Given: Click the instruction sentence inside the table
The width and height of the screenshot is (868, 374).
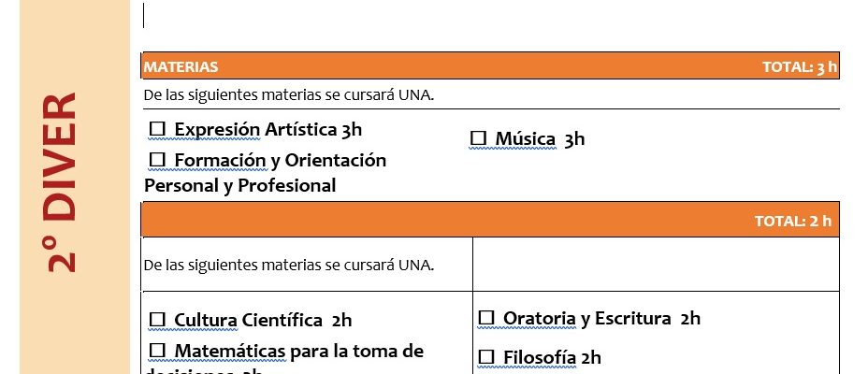Looking at the screenshot, I should point(289,265).
